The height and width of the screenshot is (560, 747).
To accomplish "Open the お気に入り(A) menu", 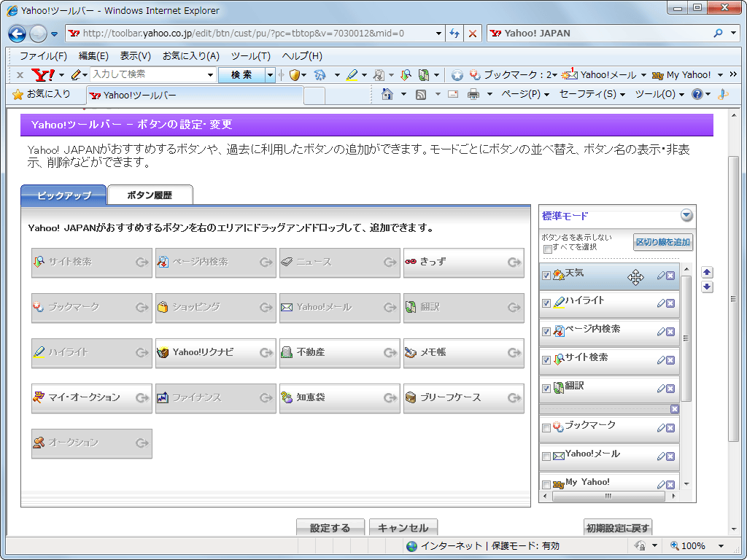I will 191,56.
